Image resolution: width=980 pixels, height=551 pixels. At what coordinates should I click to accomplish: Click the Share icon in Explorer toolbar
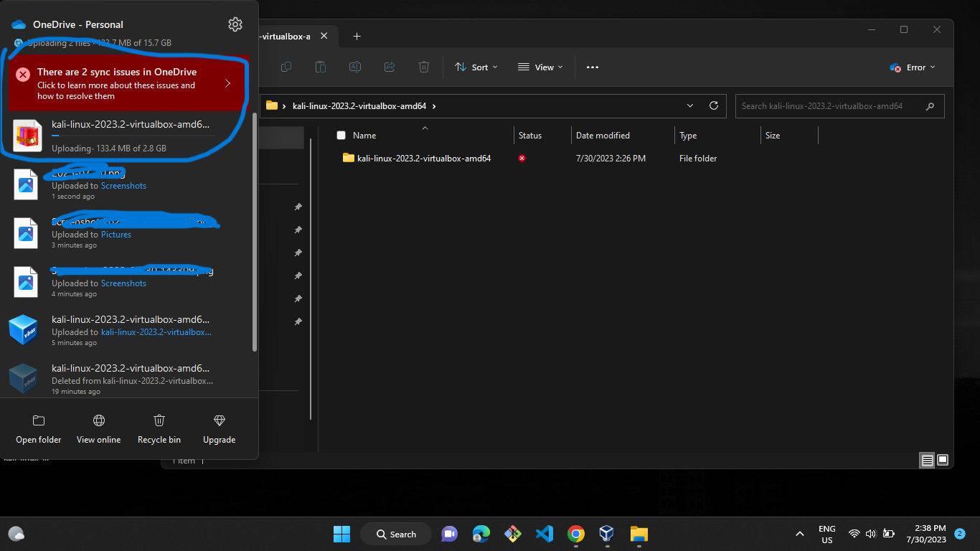[390, 67]
